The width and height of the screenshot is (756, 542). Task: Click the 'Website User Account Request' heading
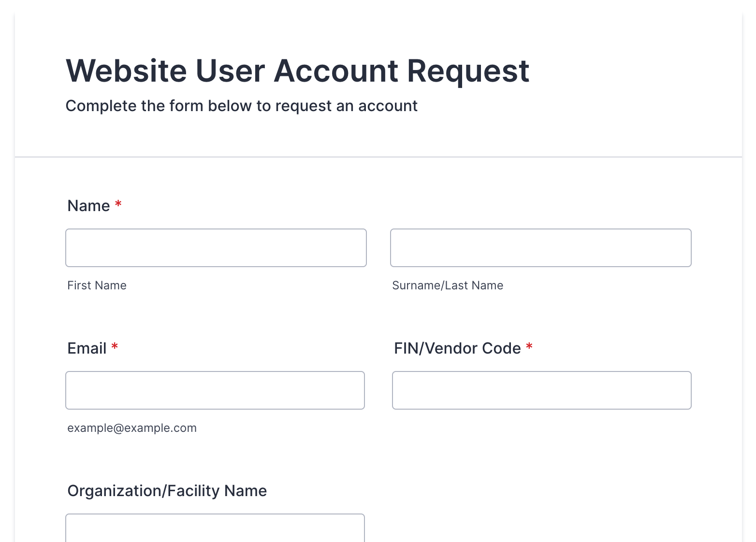tap(297, 71)
